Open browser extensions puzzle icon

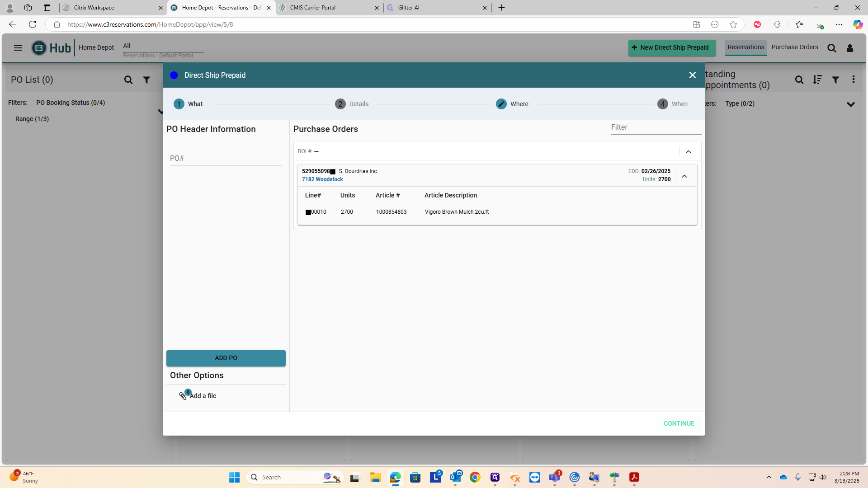coord(777,24)
